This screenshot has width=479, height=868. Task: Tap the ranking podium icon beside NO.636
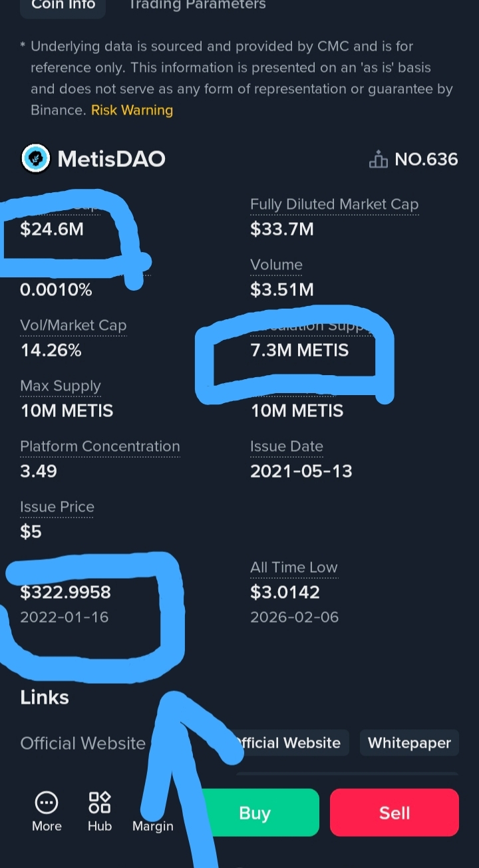point(378,160)
